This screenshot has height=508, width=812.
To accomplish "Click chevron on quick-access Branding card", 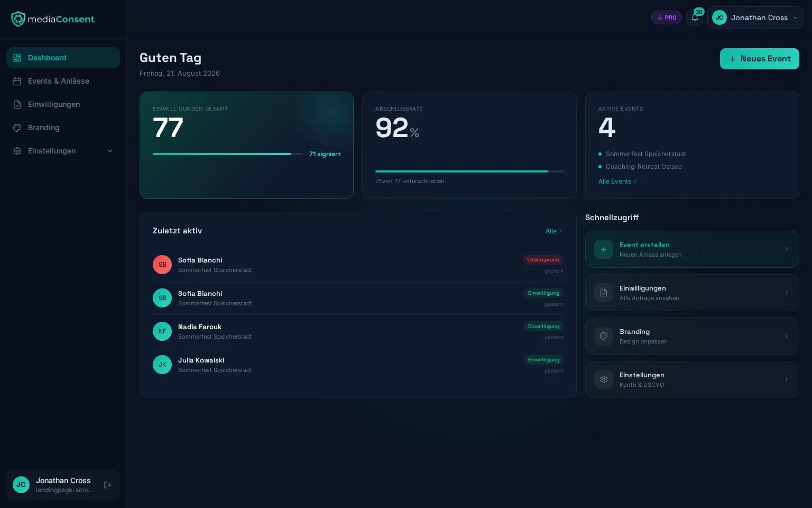I will tap(786, 336).
